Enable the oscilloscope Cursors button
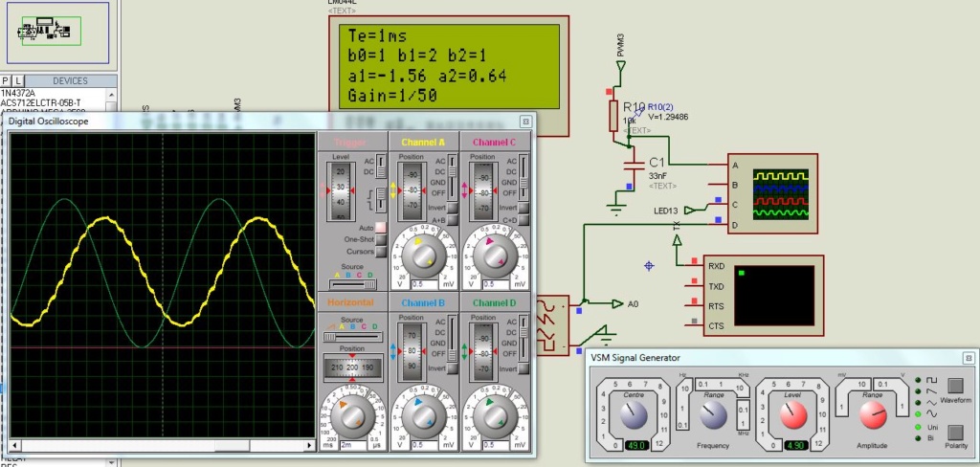Image resolution: width=980 pixels, height=467 pixels. pyautogui.click(x=381, y=252)
